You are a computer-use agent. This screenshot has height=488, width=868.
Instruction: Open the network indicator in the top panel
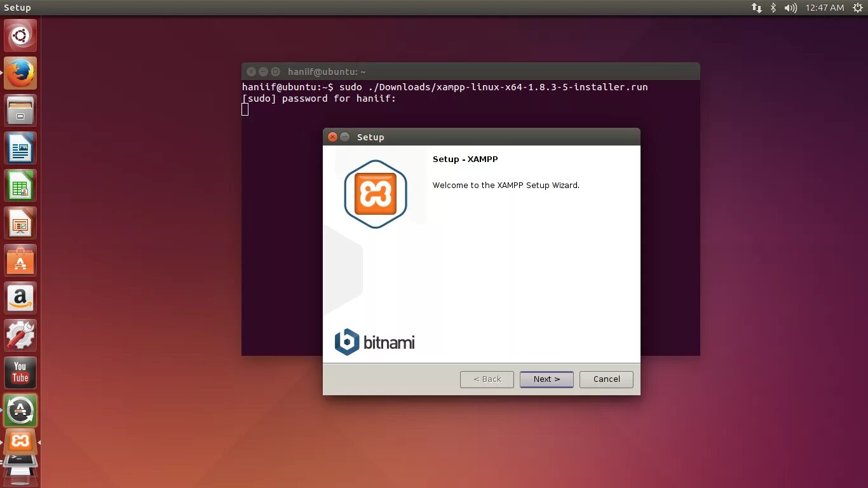(x=756, y=8)
